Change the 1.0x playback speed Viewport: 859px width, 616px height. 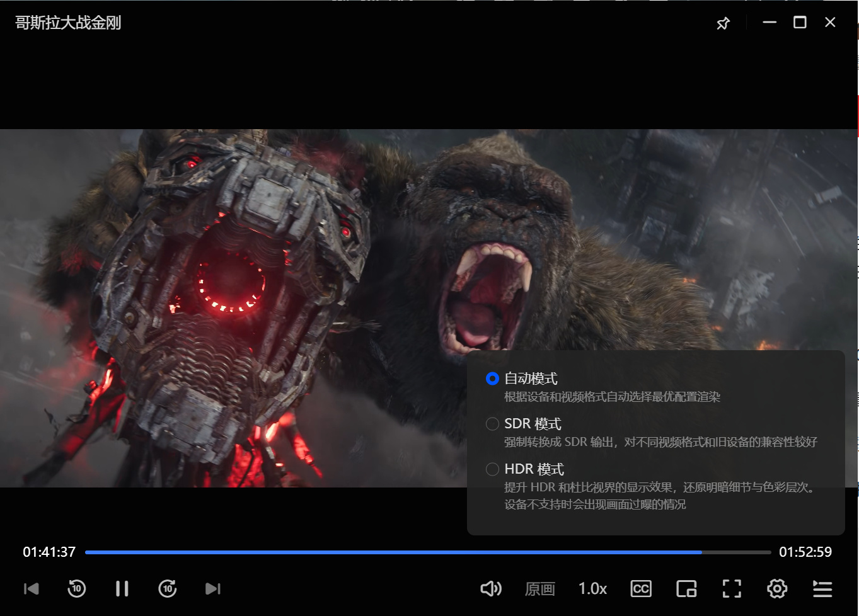click(x=592, y=589)
